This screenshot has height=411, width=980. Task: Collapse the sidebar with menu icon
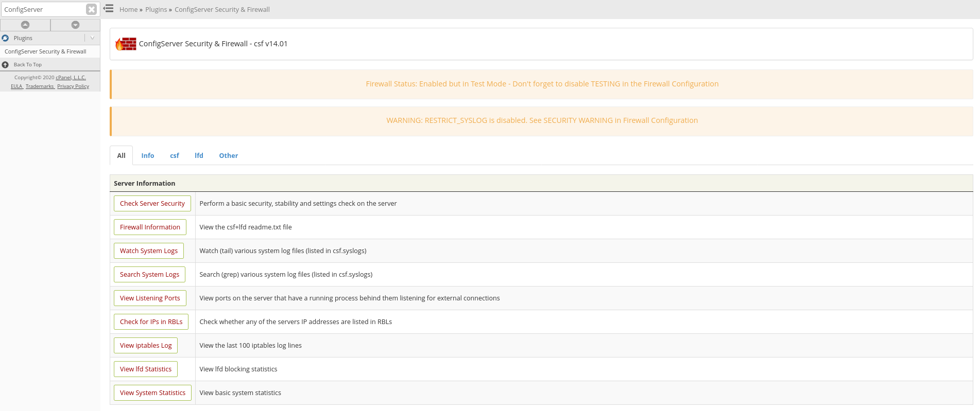click(x=108, y=9)
